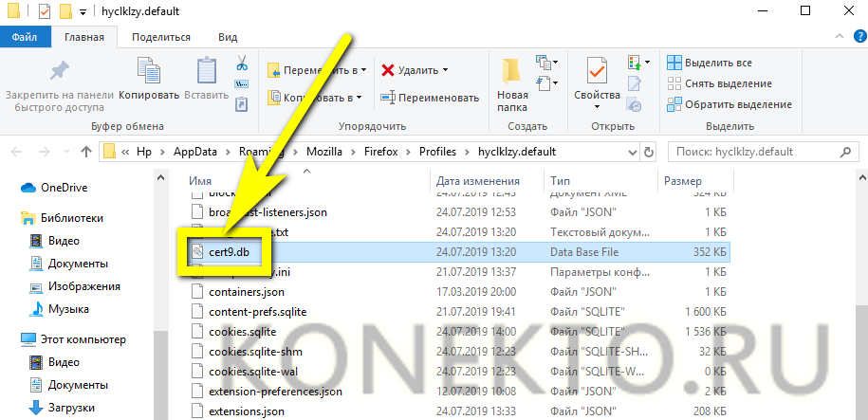Screen dimensions: 868x420
Task: Select Музыка under Libraries
Action: pyautogui.click(x=59, y=309)
